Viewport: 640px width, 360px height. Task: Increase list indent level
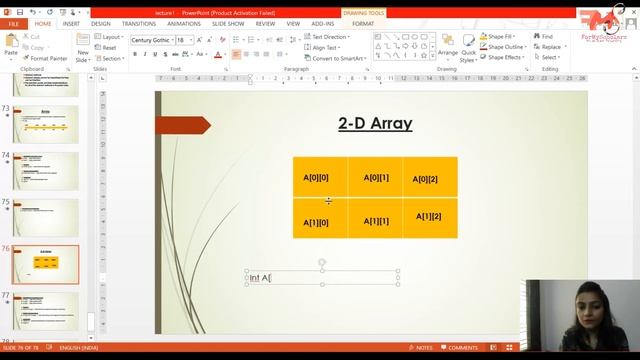pos(280,40)
